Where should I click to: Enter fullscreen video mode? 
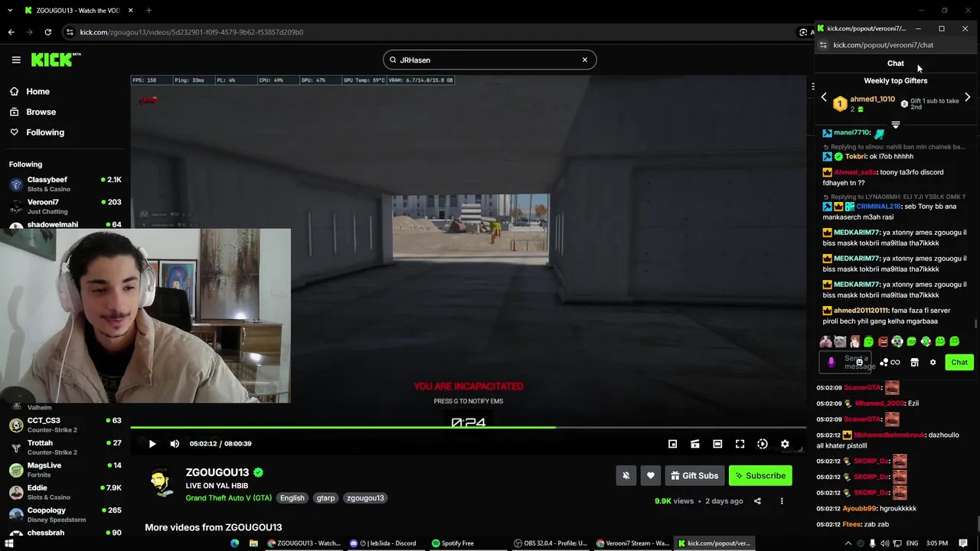[740, 444]
